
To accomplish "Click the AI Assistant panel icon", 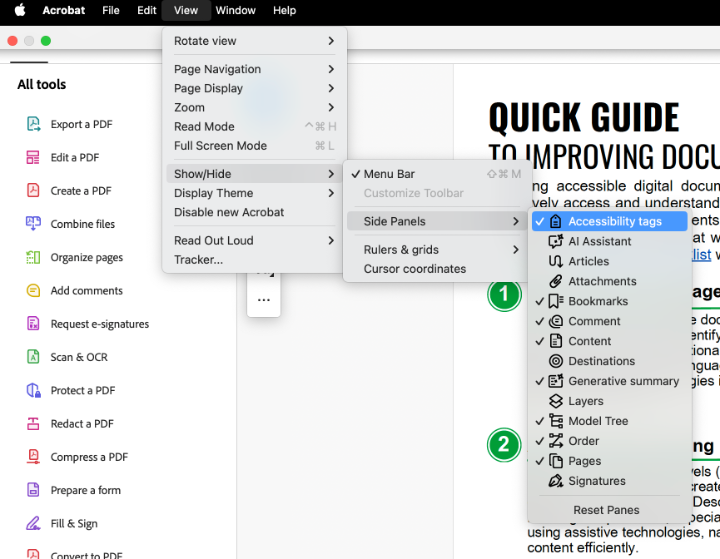I will [556, 241].
